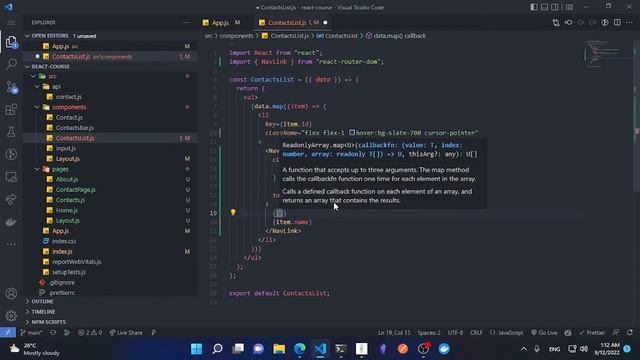640x360 pixels.
Task: Open reportWebVitals.js in file tree
Action: 77,262
